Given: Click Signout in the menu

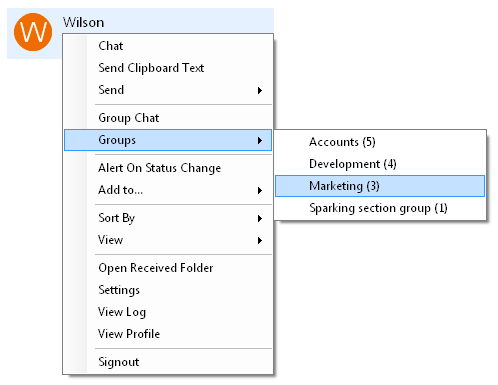Looking at the screenshot, I should 168,362.
